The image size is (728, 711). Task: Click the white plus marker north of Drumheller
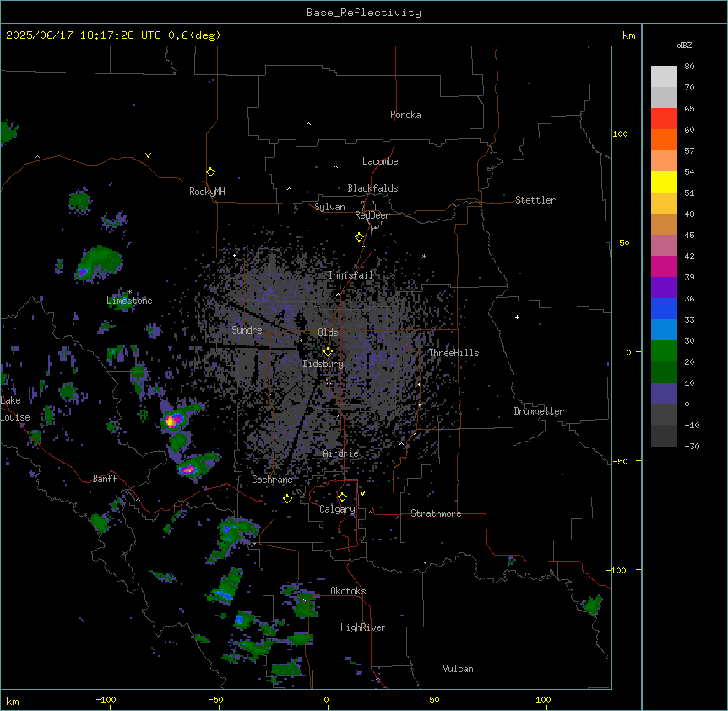pos(517,317)
